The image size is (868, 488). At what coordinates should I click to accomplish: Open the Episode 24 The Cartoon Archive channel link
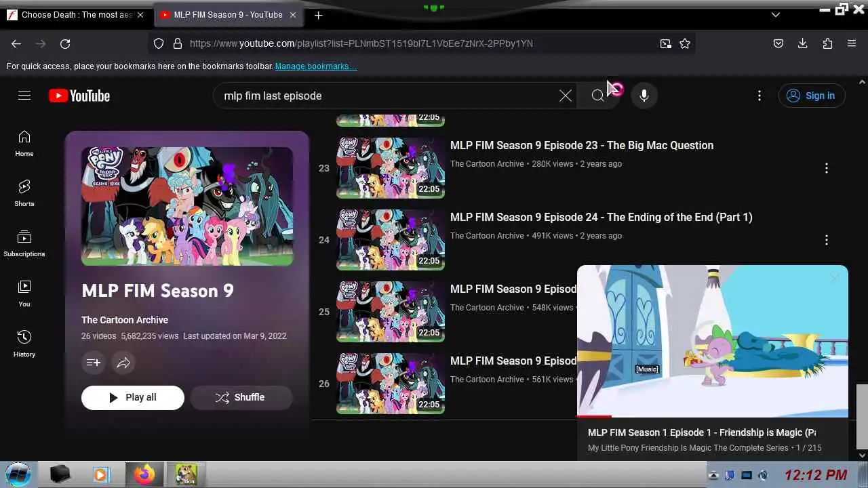[487, 236]
